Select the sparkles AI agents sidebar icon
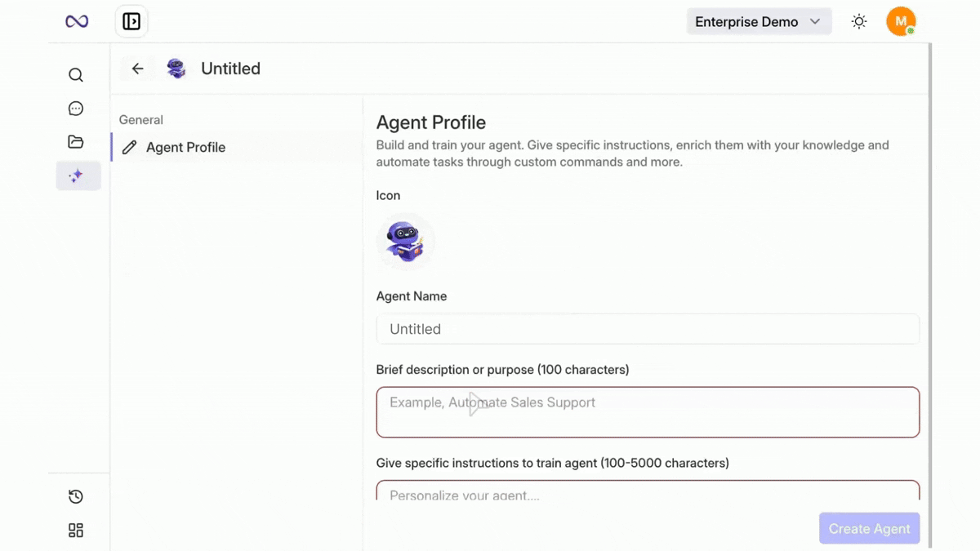This screenshot has height=551, width=980. [78, 176]
